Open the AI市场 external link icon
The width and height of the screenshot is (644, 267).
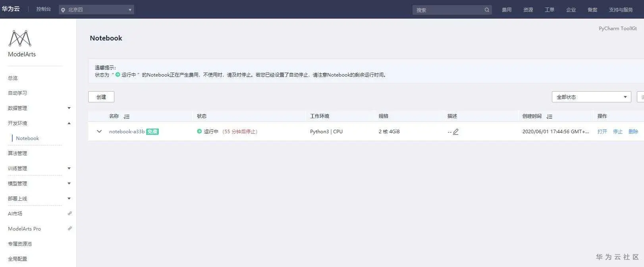pyautogui.click(x=69, y=213)
